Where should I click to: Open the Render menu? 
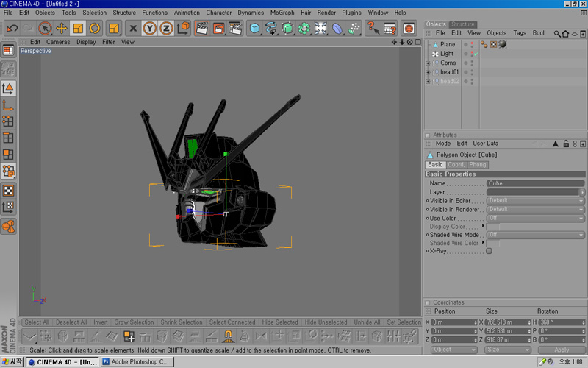coord(326,13)
